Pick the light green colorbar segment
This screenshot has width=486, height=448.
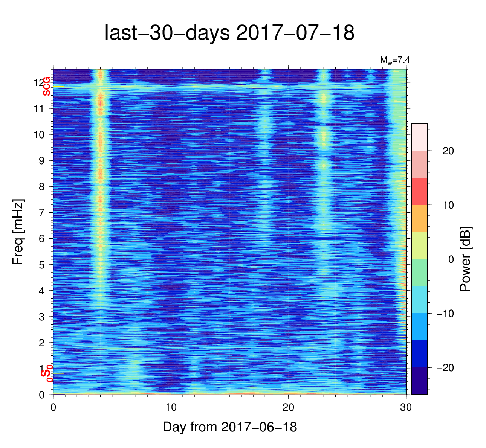click(x=419, y=273)
